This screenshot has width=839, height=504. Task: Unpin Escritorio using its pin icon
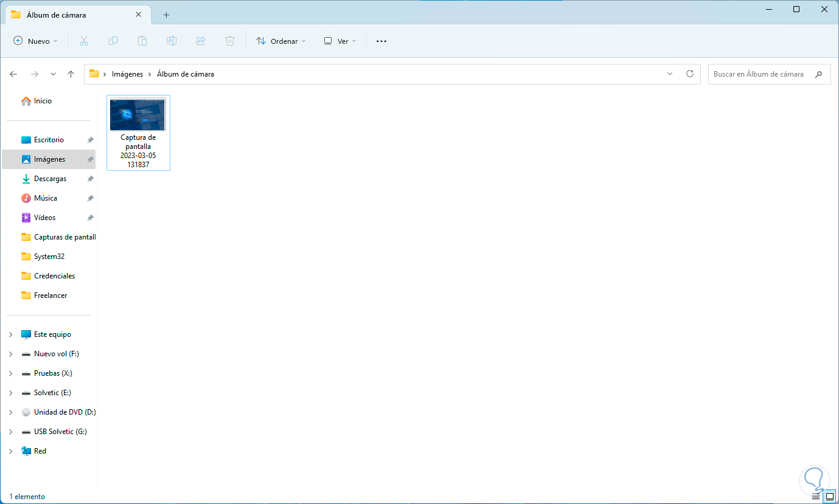coord(90,140)
